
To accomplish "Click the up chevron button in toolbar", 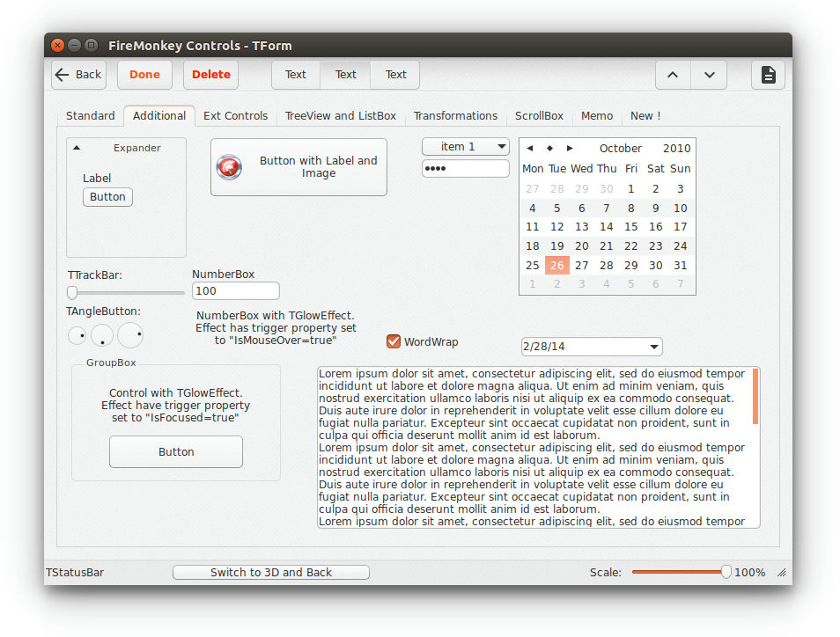I will point(673,75).
